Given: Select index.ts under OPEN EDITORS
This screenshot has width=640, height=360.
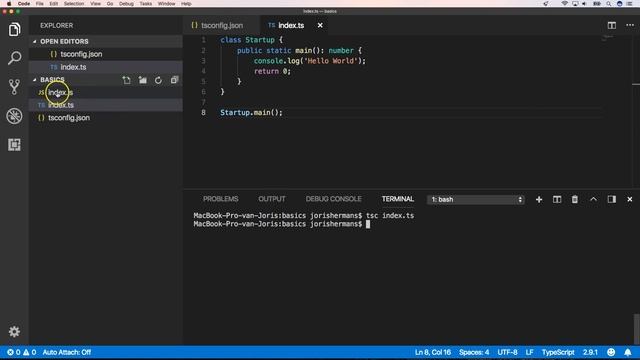Looking at the screenshot, I should [x=106, y=67].
